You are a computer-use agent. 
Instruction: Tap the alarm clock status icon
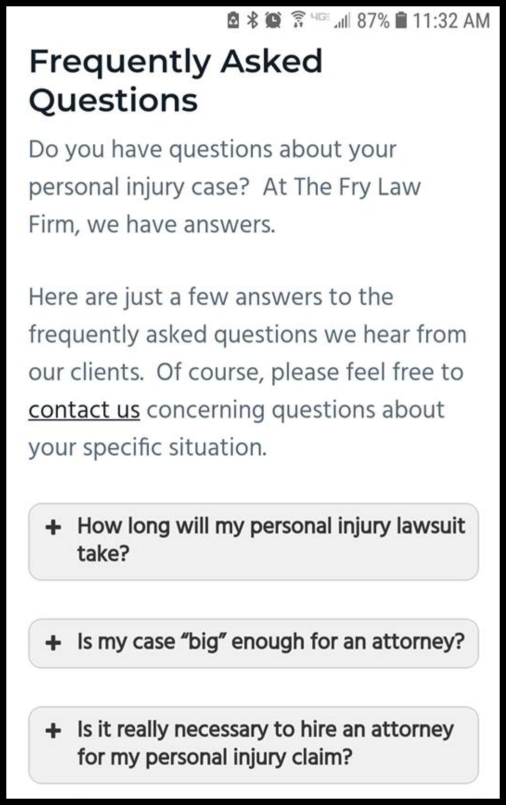tap(273, 20)
